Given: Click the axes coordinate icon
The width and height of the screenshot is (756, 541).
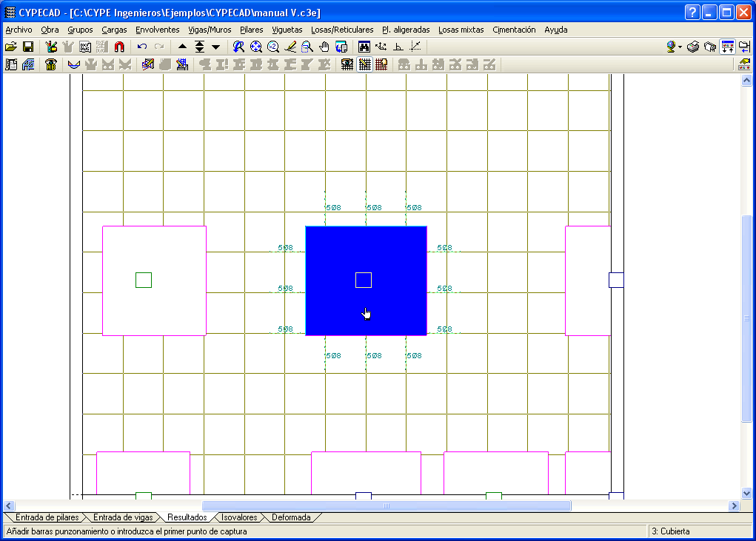Looking at the screenshot, I should point(381,47).
